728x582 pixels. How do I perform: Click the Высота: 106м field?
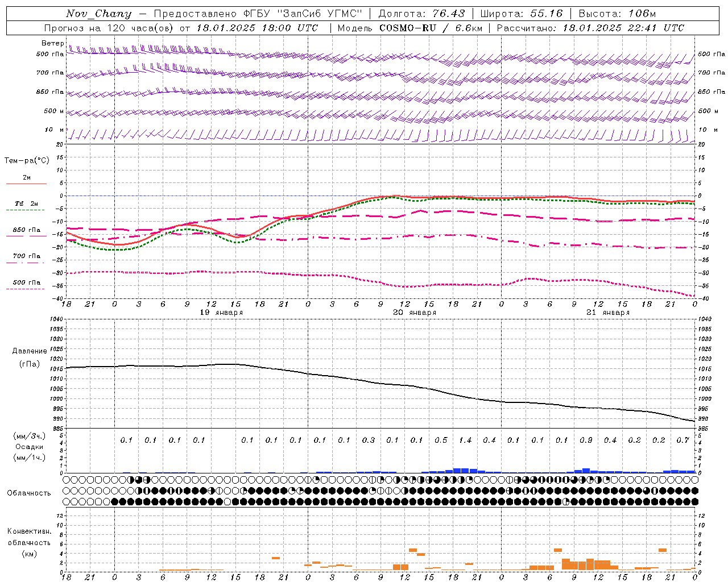617,14
